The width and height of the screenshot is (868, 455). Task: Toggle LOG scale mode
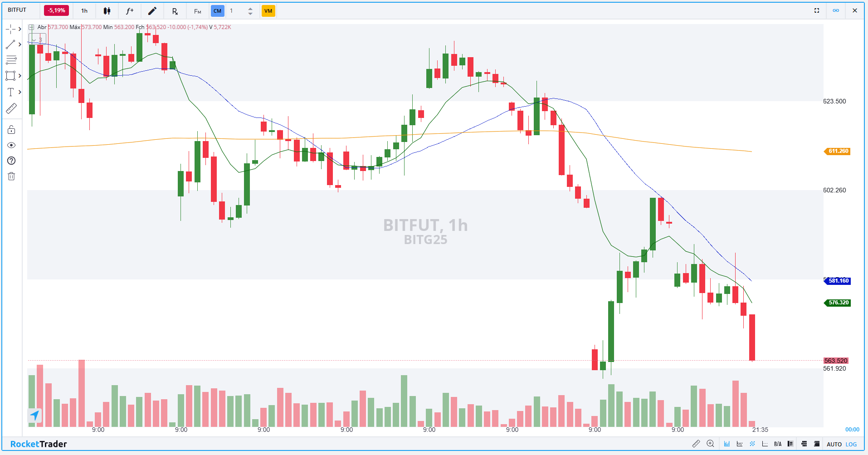(851, 444)
